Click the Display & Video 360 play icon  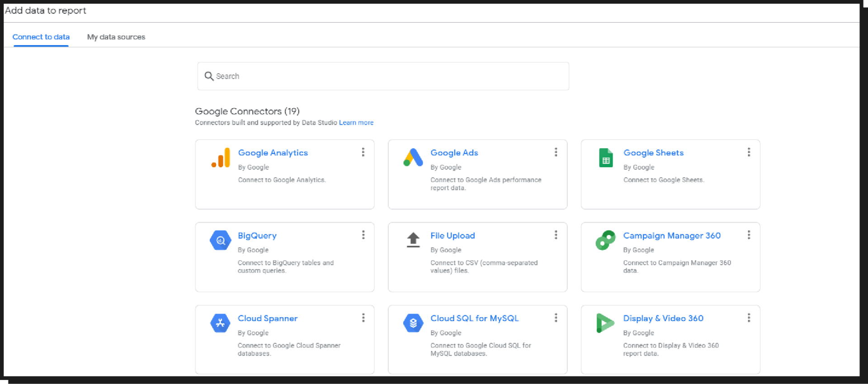[605, 323]
